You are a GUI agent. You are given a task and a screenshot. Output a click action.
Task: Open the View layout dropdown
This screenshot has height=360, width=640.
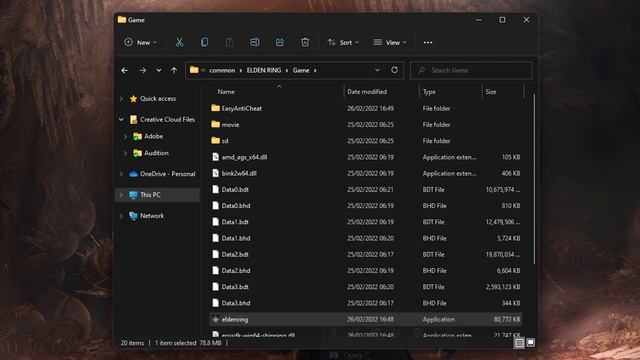click(x=390, y=42)
